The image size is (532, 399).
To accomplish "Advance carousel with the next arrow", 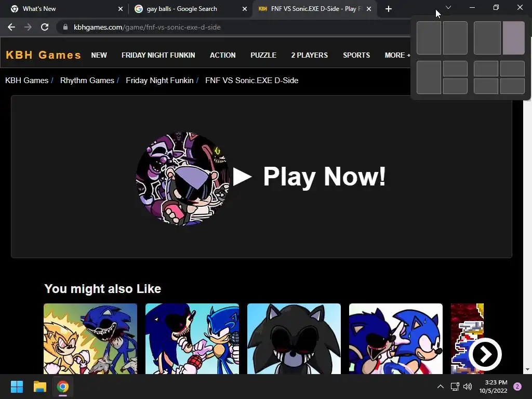I will 485,354.
